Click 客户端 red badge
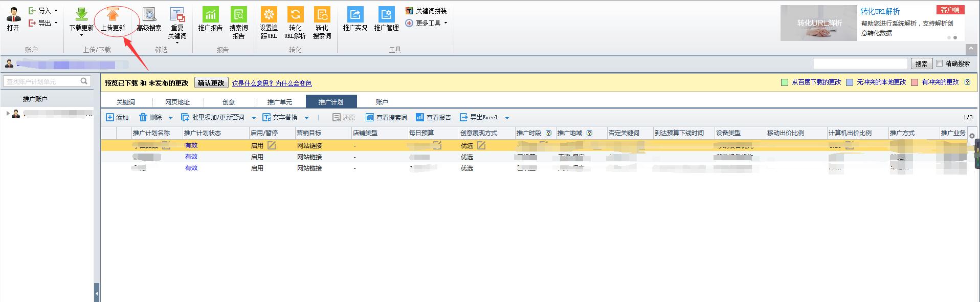This screenshot has height=302, width=980. coord(950,10)
